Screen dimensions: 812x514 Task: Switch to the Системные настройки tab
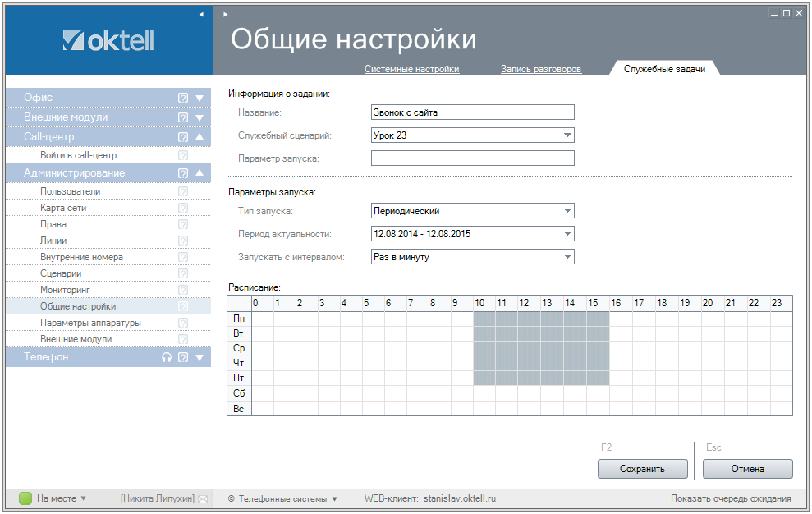(411, 69)
